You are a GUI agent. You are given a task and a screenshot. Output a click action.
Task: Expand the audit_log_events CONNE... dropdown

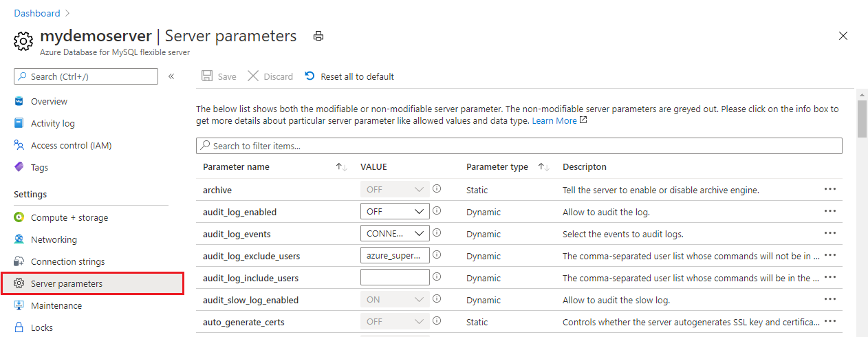pyautogui.click(x=395, y=234)
